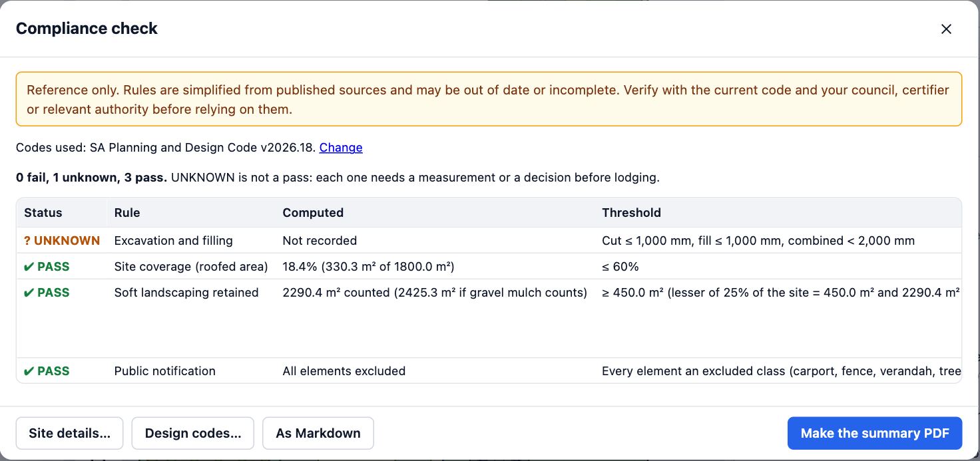980x461 pixels.
Task: Click Soft landscaping retained rule
Action: click(x=186, y=293)
